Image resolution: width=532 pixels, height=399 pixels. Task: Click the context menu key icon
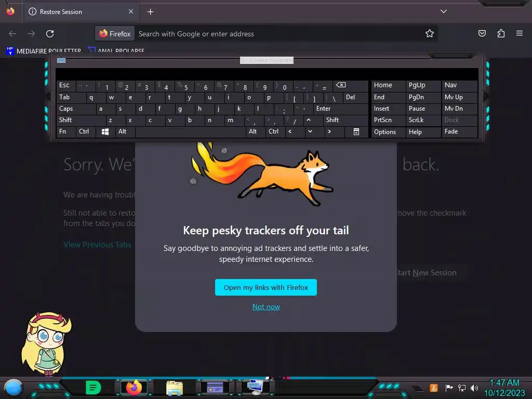pos(356,131)
